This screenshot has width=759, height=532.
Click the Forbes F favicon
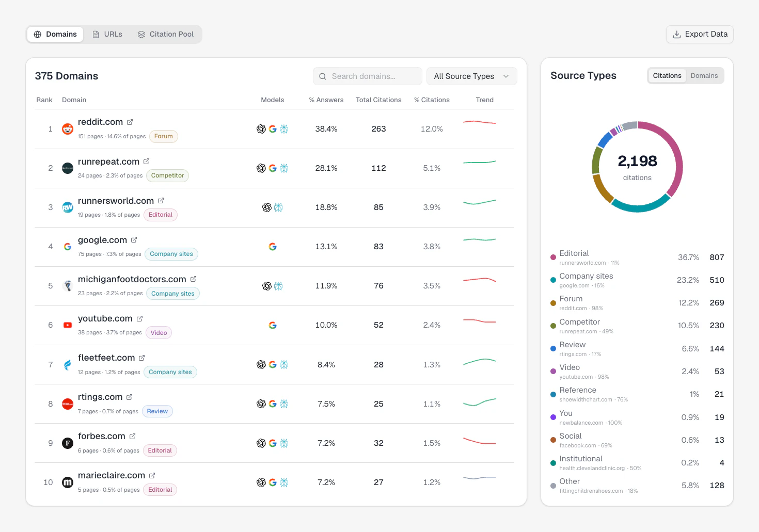pyautogui.click(x=68, y=443)
